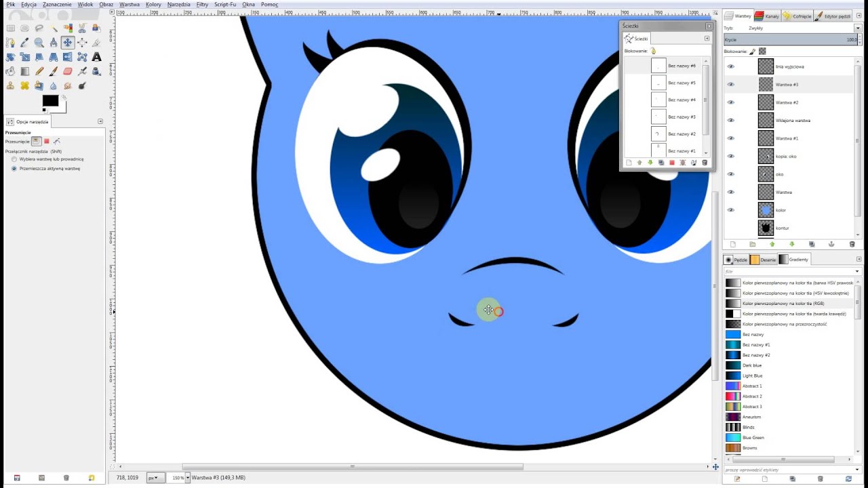Select the Scissors Select tool
The width and height of the screenshot is (868, 488).
[x=82, y=28]
